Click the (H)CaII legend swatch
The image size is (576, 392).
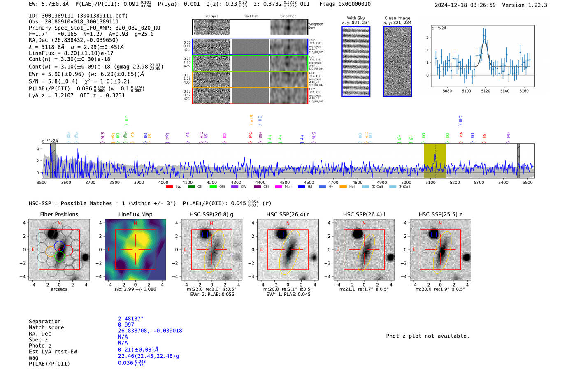[393, 187]
